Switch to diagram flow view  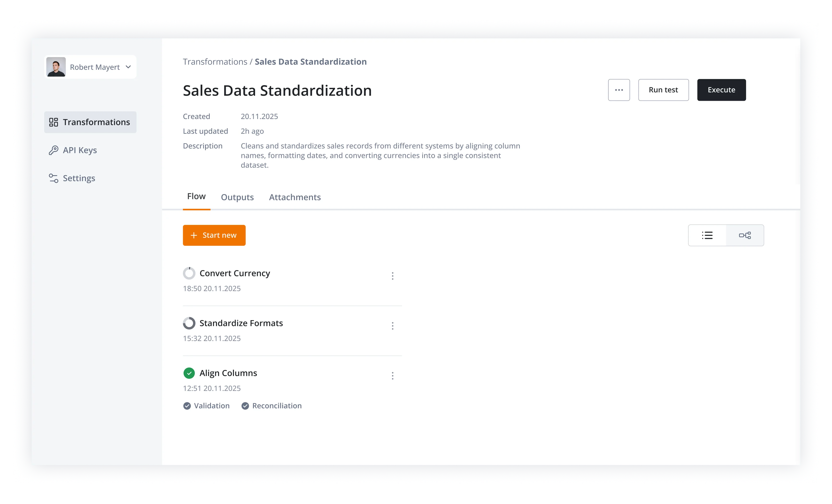click(745, 235)
